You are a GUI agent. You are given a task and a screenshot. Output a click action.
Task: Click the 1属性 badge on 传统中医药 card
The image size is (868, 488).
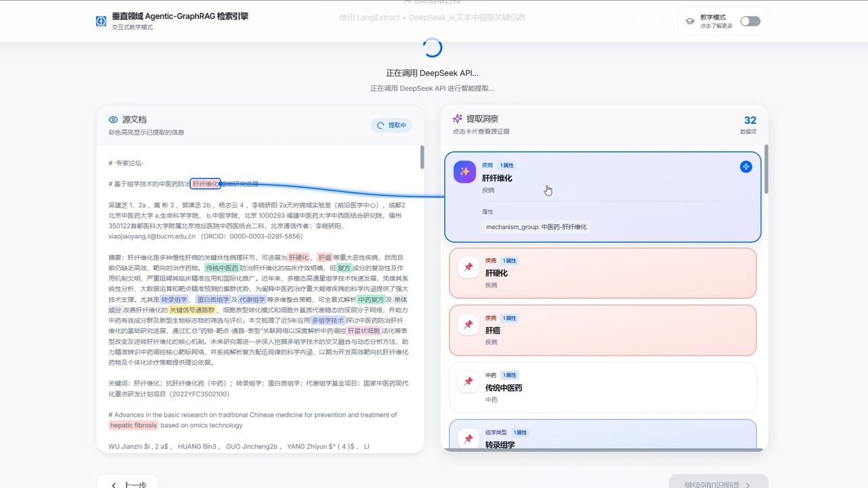pos(510,375)
